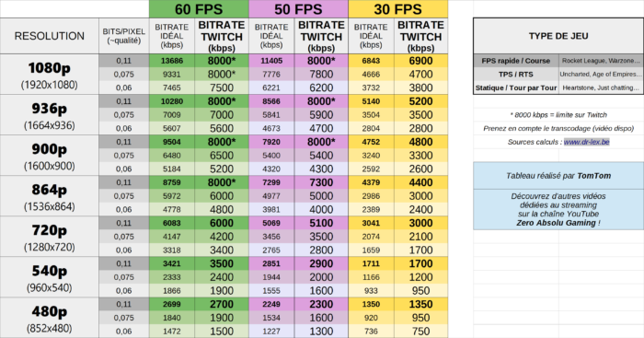Click the 3800 Twitch bitrate cell

[x=421, y=87]
